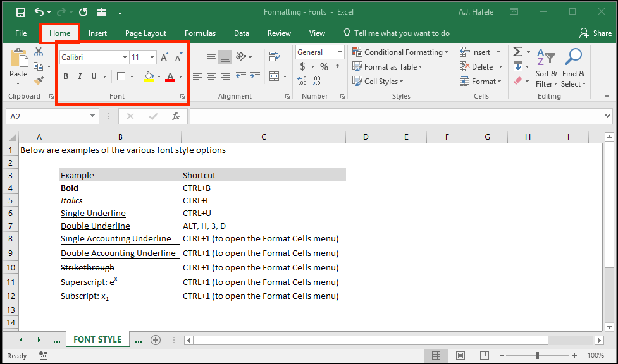Click the Insert Function fx icon
The image size is (618, 364).
(176, 116)
